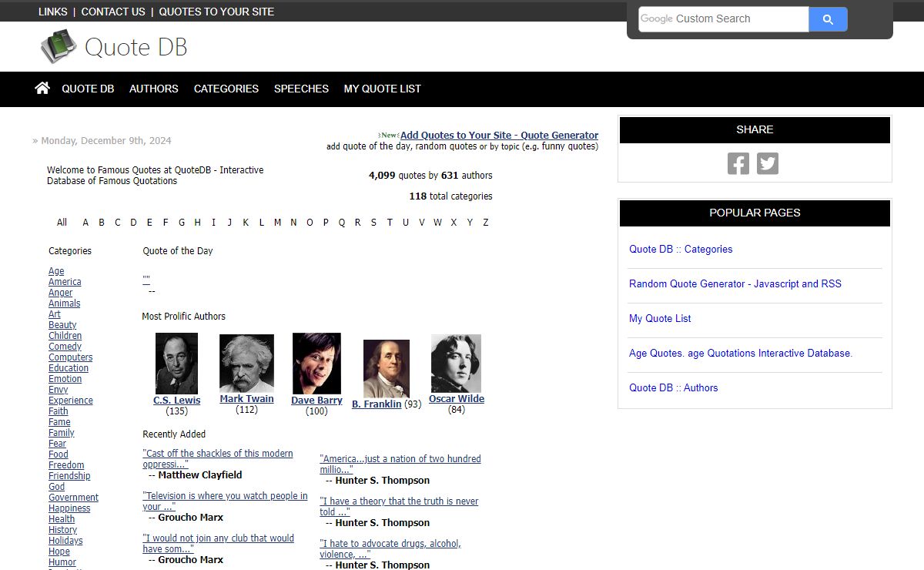Open the America category link
Screen dimensions: 924x570
[x=65, y=282]
